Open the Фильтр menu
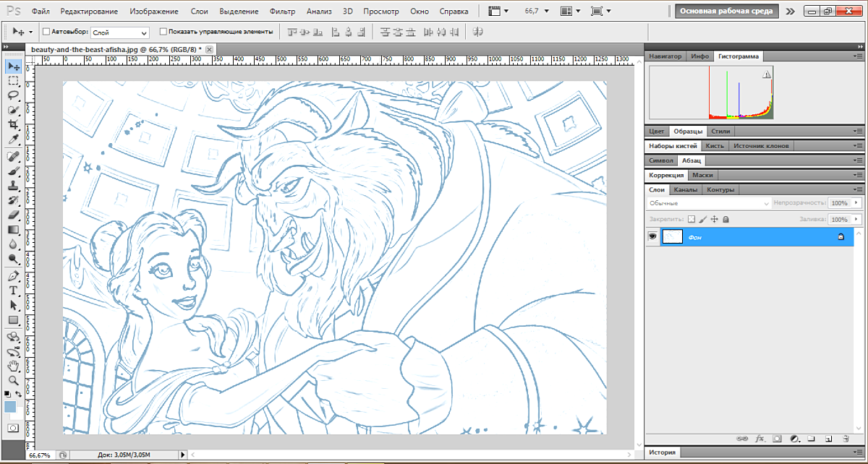 point(281,12)
